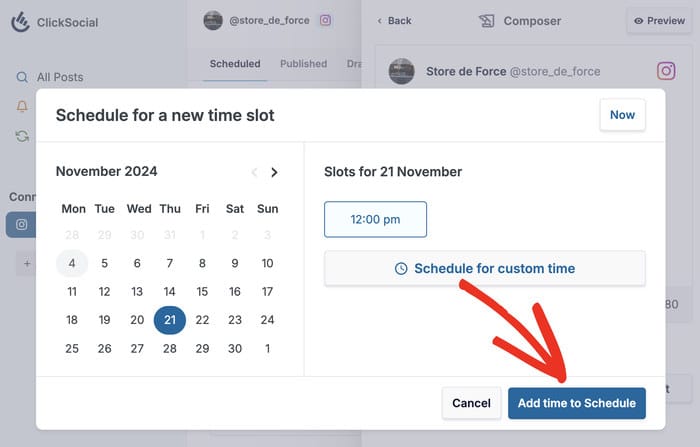The image size is (700, 447).
Task: Click the Cancel button
Action: (471, 403)
